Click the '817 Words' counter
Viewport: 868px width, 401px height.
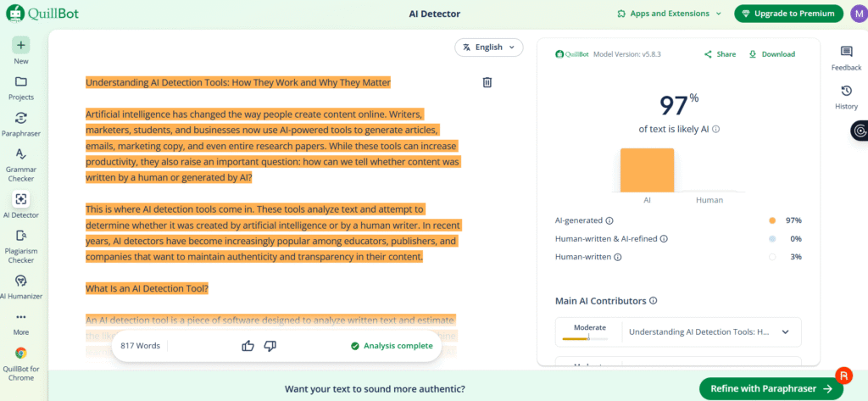[140, 346]
